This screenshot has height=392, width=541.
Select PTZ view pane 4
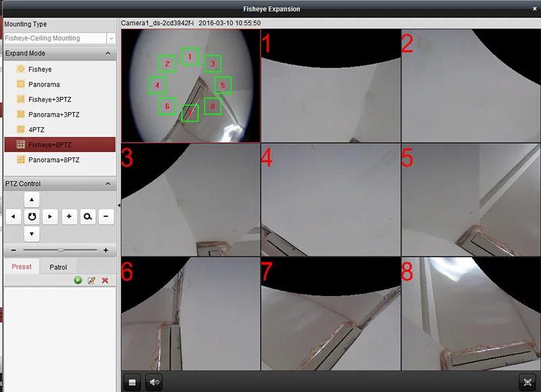point(331,199)
